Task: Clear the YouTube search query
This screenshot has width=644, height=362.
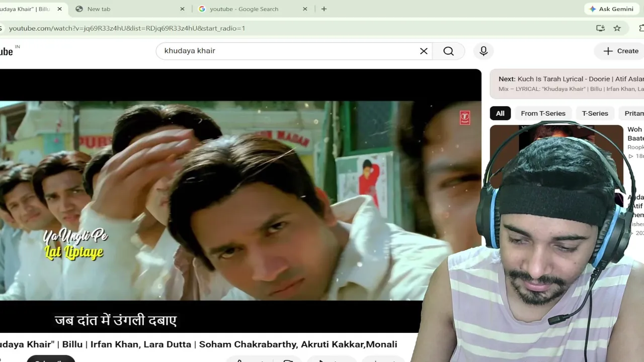Action: tap(424, 51)
